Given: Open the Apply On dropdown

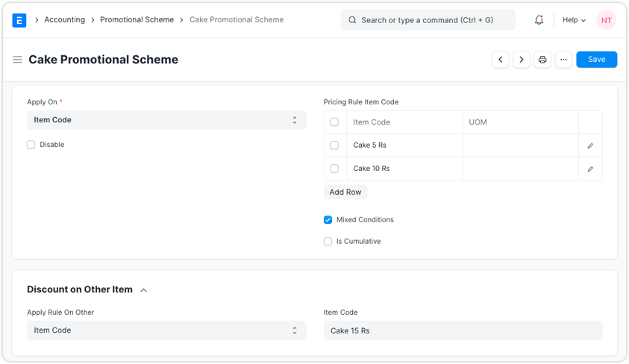Looking at the screenshot, I should point(166,120).
